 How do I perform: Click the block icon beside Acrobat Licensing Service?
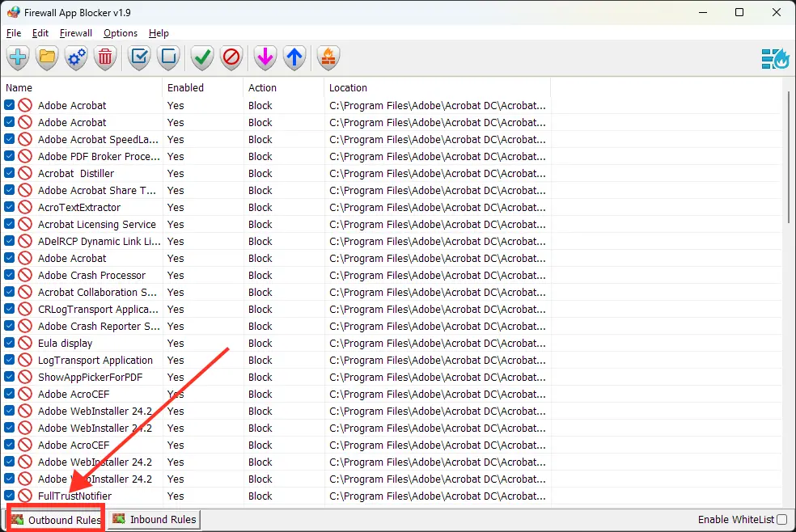pyautogui.click(x=25, y=224)
